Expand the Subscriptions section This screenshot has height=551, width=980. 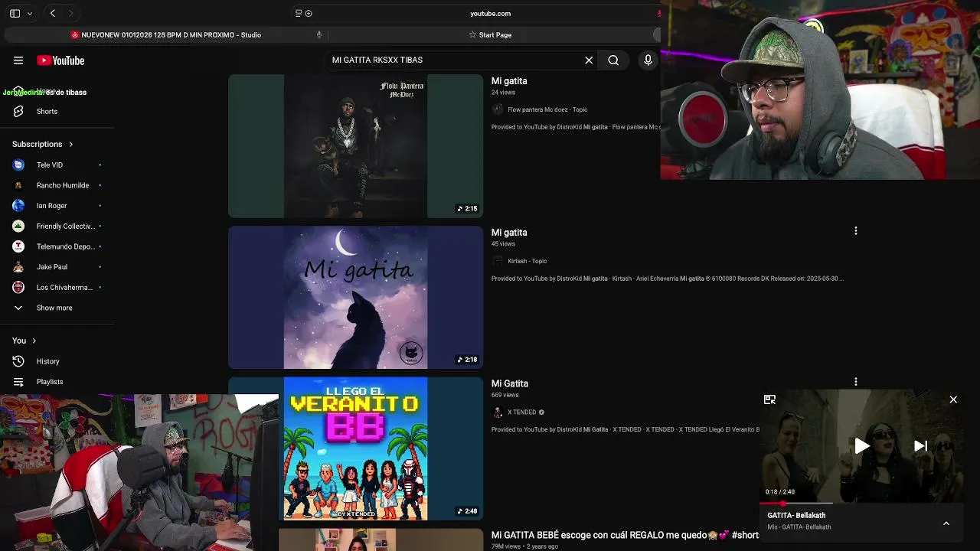pos(43,144)
